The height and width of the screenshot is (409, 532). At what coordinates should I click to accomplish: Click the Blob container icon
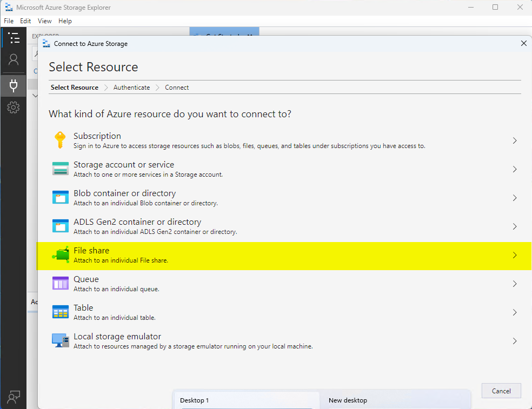60,197
